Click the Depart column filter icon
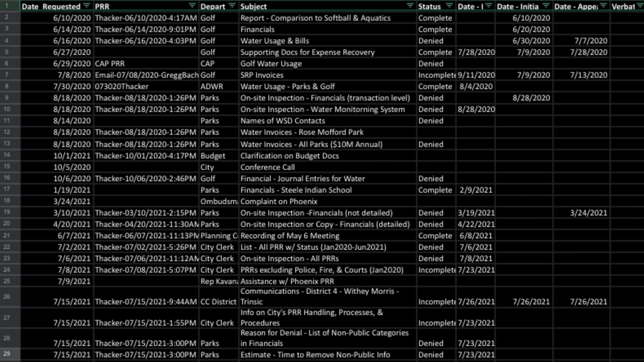This screenshot has height=362, width=644. tap(232, 6)
